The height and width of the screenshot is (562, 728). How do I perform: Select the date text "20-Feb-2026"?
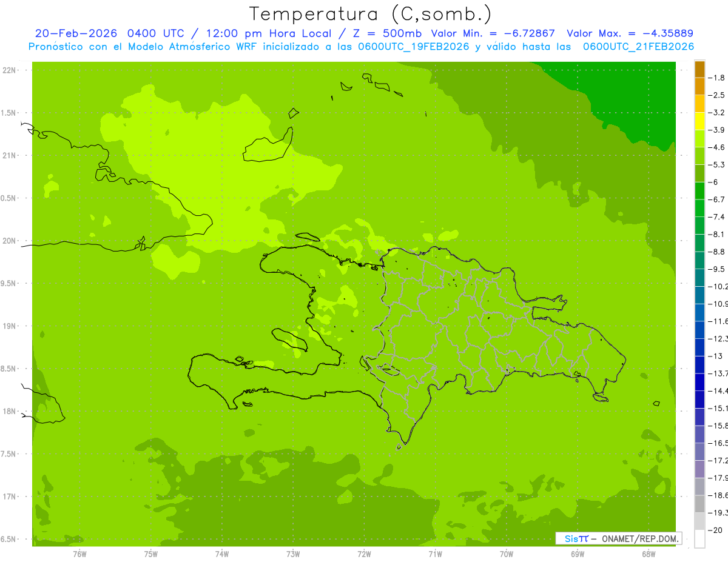76,33
